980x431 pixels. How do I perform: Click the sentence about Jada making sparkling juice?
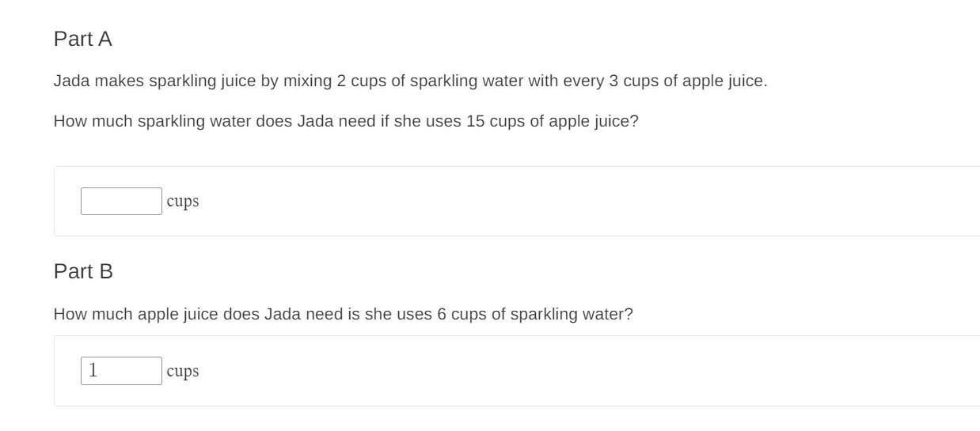click(410, 81)
